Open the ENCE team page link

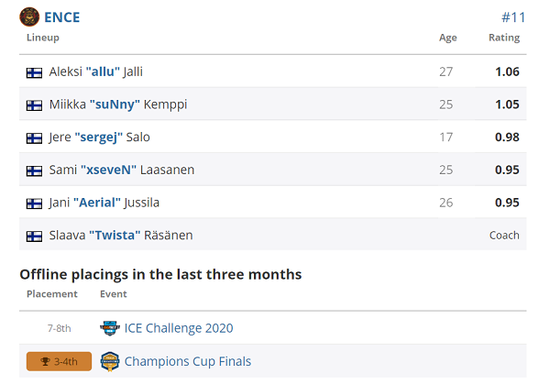click(x=62, y=17)
